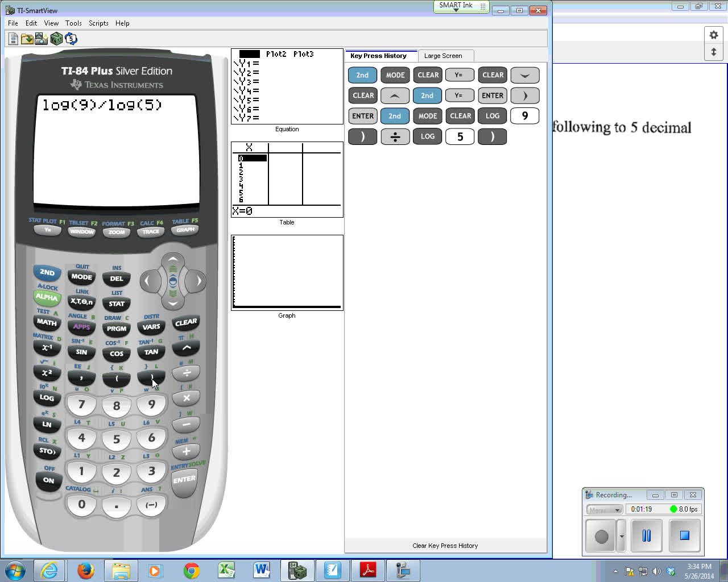Click the calculator PRGM key
The image size is (728, 582).
pos(117,329)
